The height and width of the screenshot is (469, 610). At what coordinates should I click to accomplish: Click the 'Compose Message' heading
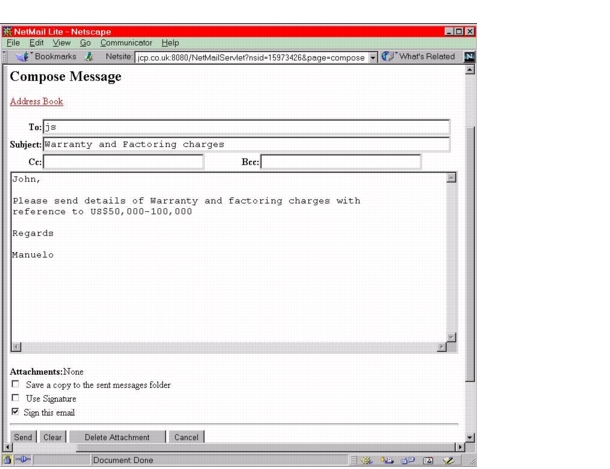click(x=66, y=76)
